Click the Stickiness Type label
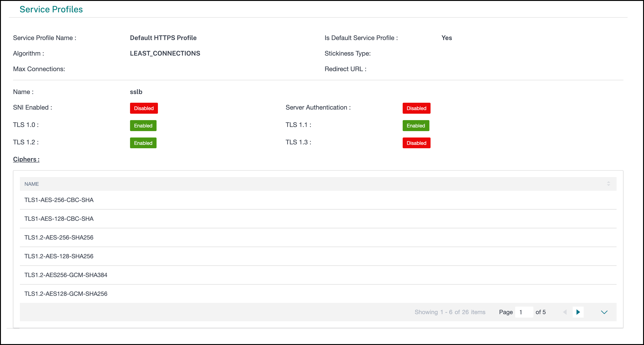 [x=347, y=53]
